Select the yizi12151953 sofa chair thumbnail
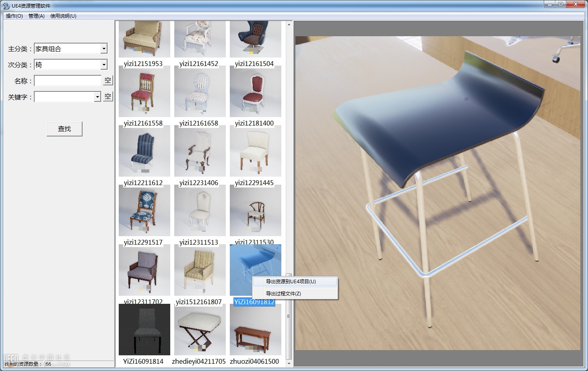The height and width of the screenshot is (371, 588). pyautogui.click(x=144, y=39)
